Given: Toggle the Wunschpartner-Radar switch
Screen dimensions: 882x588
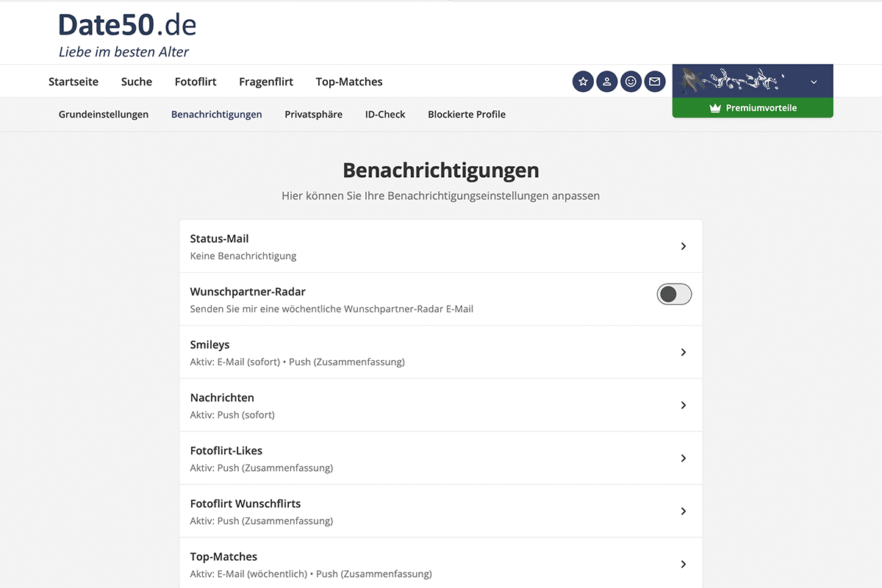Looking at the screenshot, I should pos(674,295).
